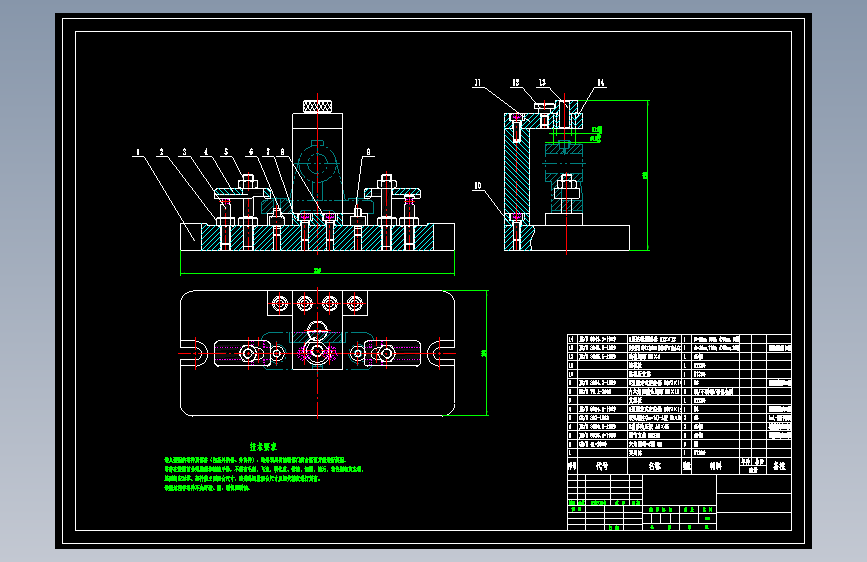This screenshot has height=562, width=867.
Task: Select the last line of green technical notes
Action: tap(207, 488)
